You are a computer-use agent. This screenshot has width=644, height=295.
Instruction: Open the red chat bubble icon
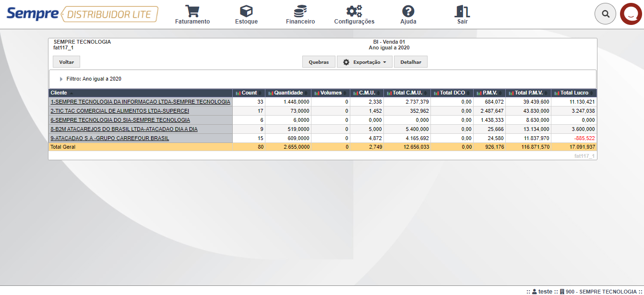tap(631, 14)
